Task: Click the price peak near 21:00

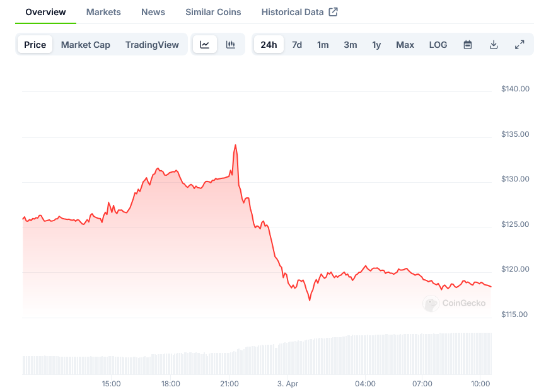Action: 235,146
